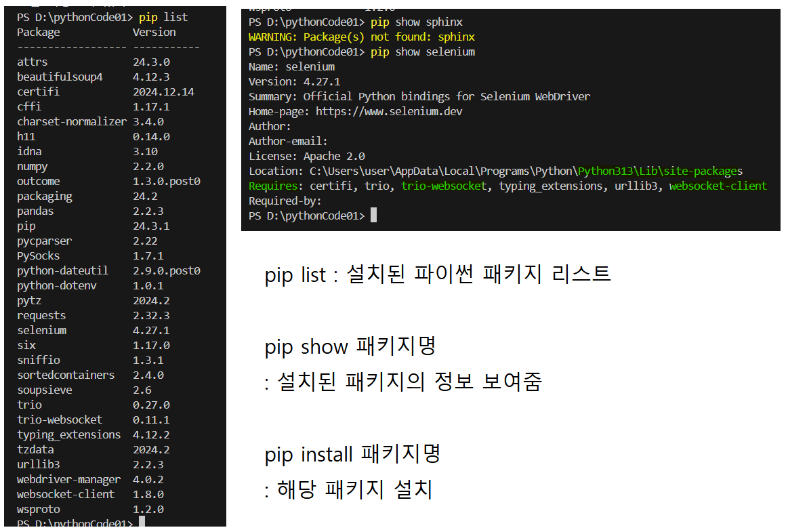Click the 'Author-email:' line

click(x=288, y=141)
